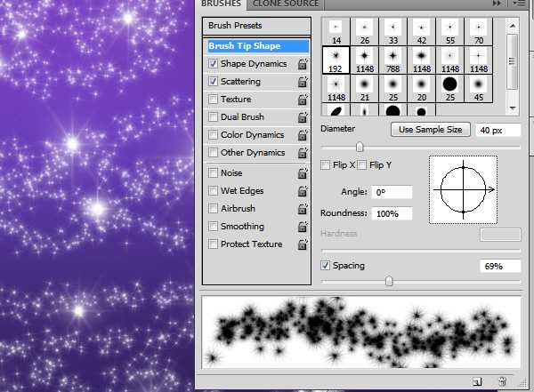
Task: Click the lock icon beside Protect Texture
Action: pos(303,244)
